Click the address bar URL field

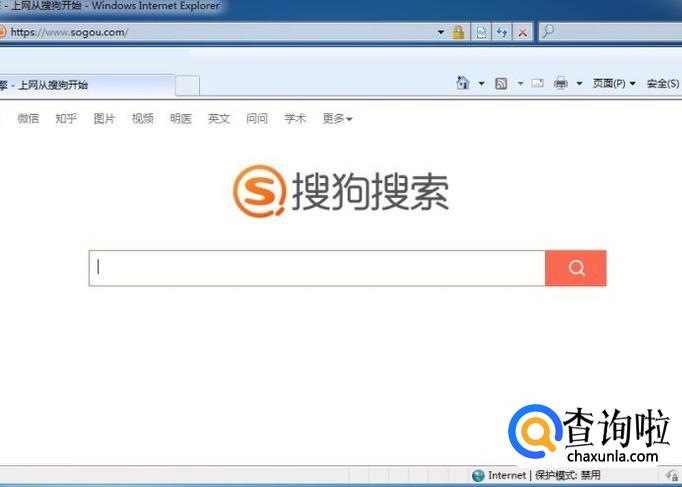point(217,32)
